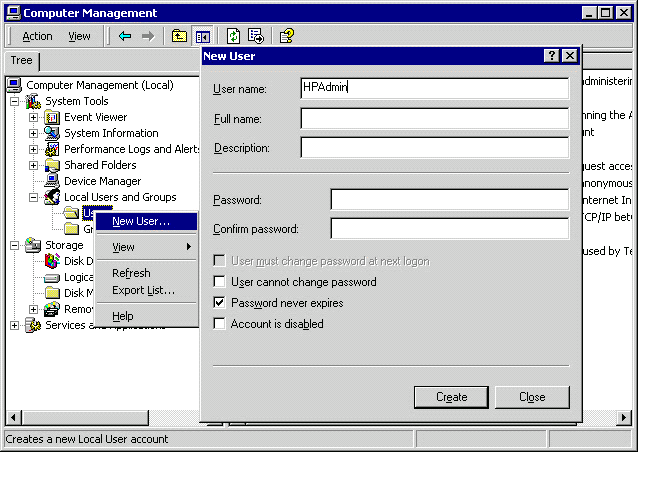Toggle the Show/Hide Console Tree icon

click(x=203, y=36)
